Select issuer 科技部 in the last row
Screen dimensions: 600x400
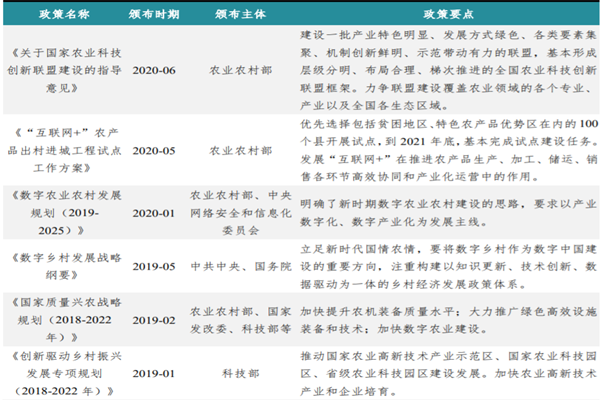(x=240, y=374)
